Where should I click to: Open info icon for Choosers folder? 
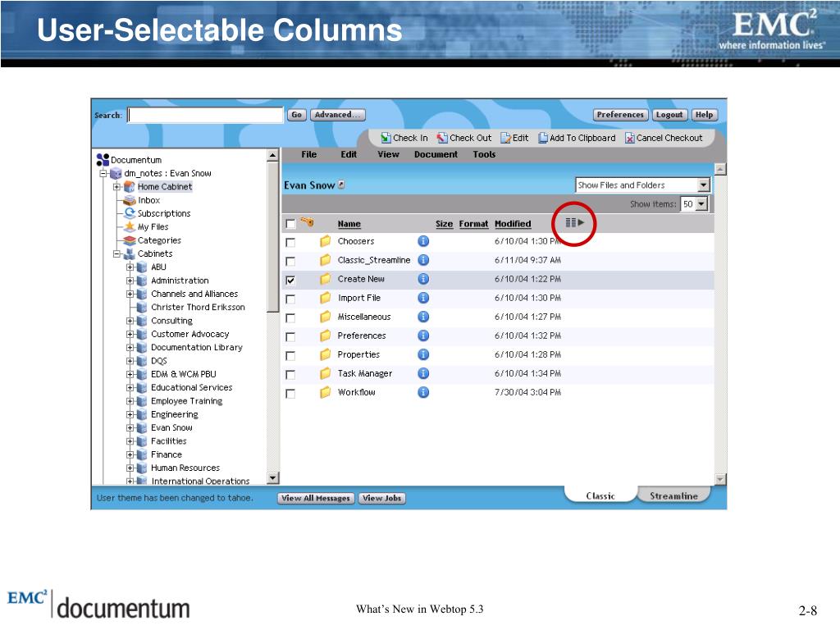423,241
